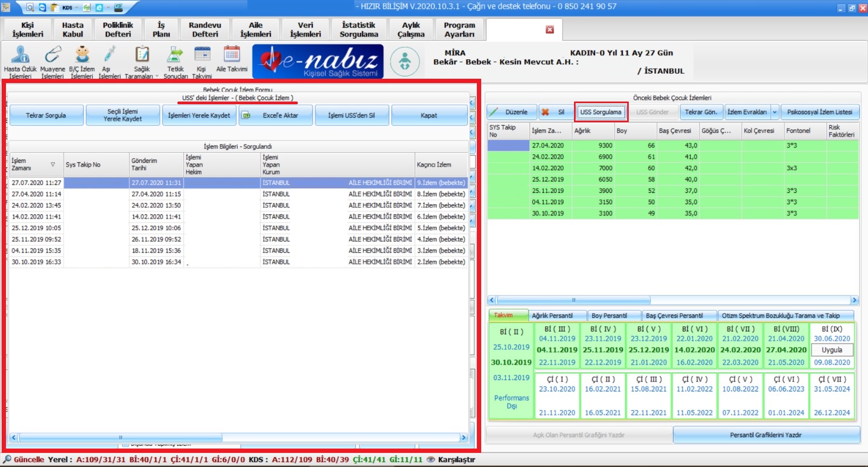Click the Uygula button under Bİ (IX)
This screenshot has height=467, width=868.
(x=832, y=350)
